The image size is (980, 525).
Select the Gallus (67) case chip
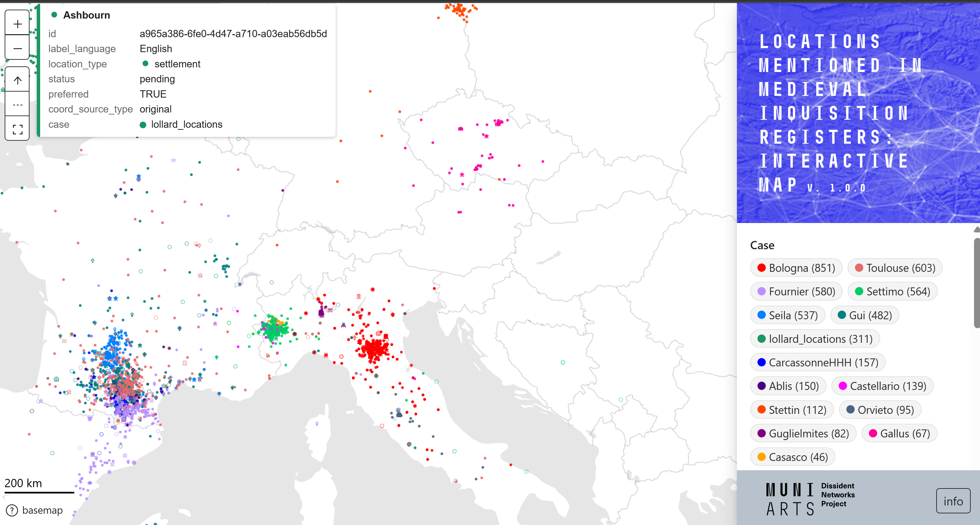tap(899, 433)
